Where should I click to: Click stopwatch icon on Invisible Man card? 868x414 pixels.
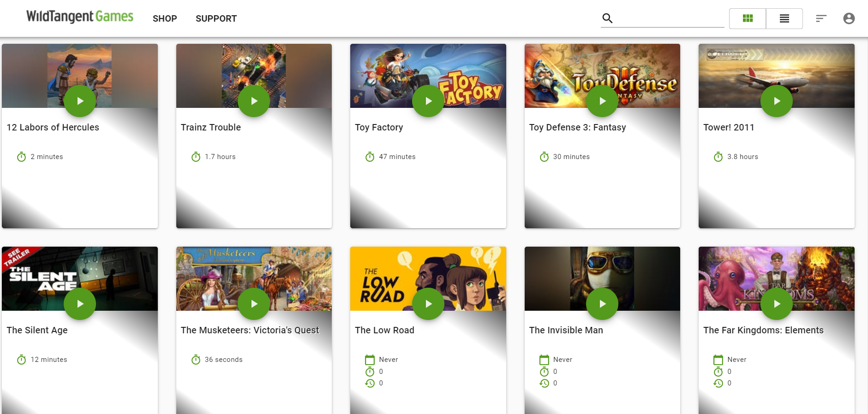coord(544,372)
